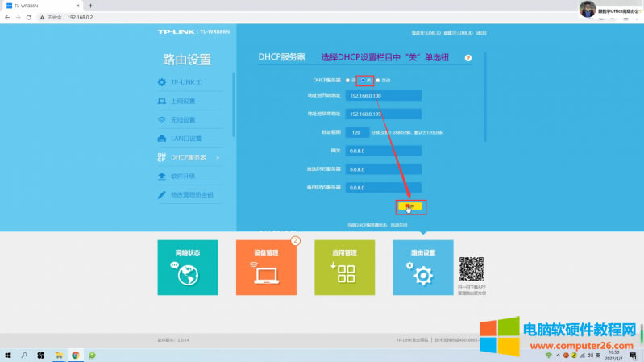Click the settings panel vertical scrollbar
Image resolution: width=644 pixels, height=362 pixels.
(x=485, y=97)
